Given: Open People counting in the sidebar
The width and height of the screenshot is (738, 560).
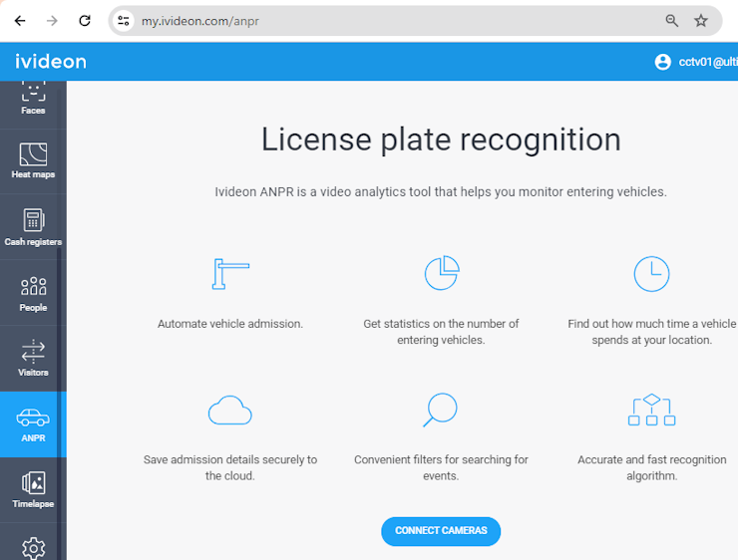Looking at the screenshot, I should 33,293.
